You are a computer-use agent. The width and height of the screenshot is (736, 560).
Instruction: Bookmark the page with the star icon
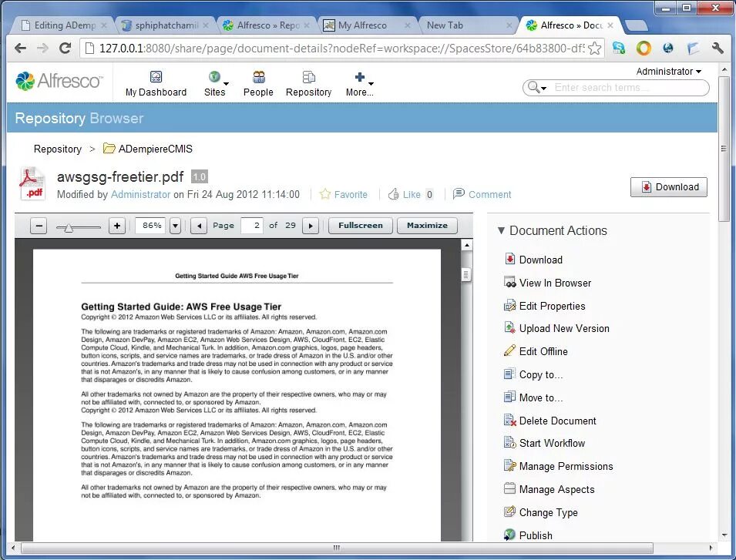click(x=595, y=49)
